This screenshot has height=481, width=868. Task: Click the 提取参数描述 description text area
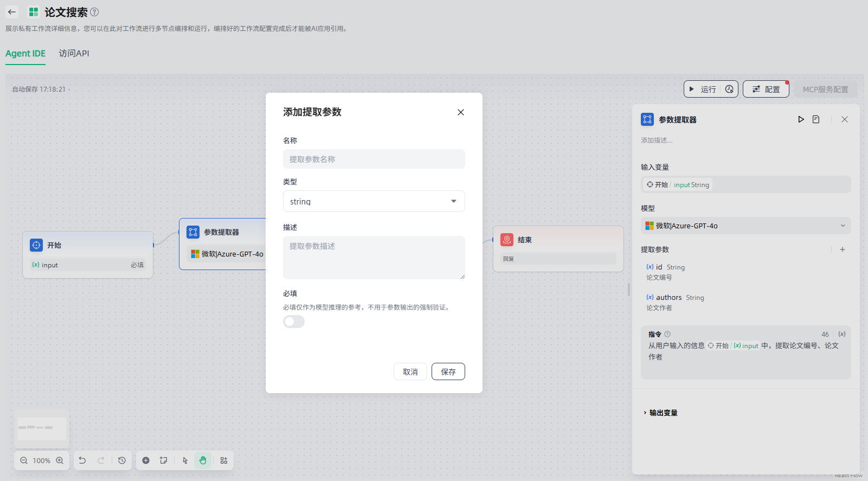tap(374, 258)
